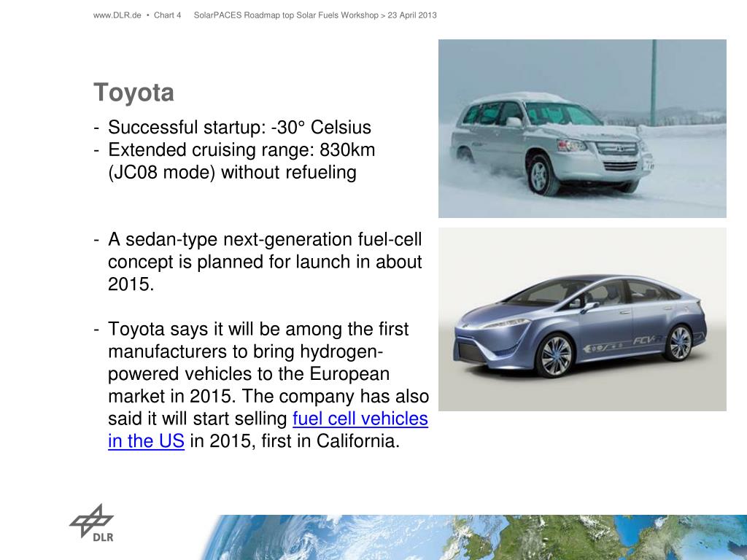The image size is (747, 560).
Task: Click the DLR logo
Action: pyautogui.click(x=92, y=523)
